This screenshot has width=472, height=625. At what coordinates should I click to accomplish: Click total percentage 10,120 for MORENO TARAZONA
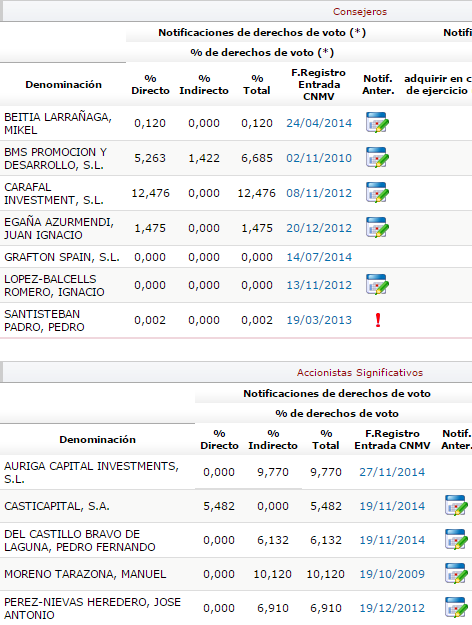[x=325, y=574]
